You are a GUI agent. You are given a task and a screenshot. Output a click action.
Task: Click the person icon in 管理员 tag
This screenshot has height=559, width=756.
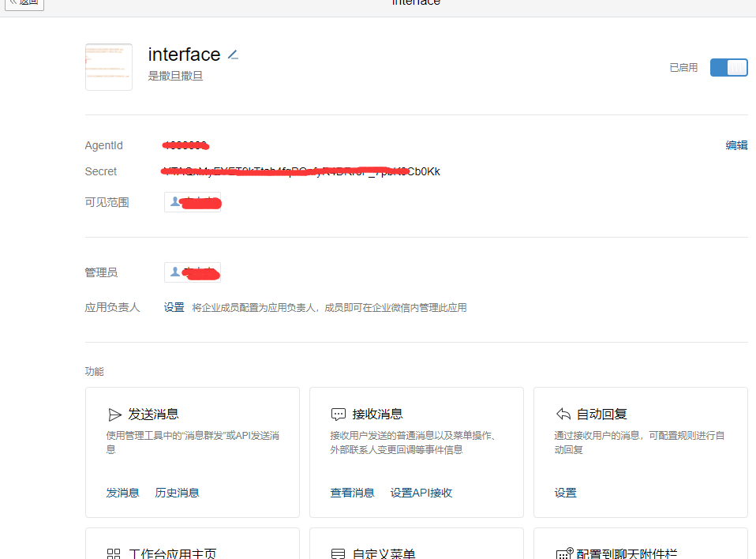coord(175,272)
